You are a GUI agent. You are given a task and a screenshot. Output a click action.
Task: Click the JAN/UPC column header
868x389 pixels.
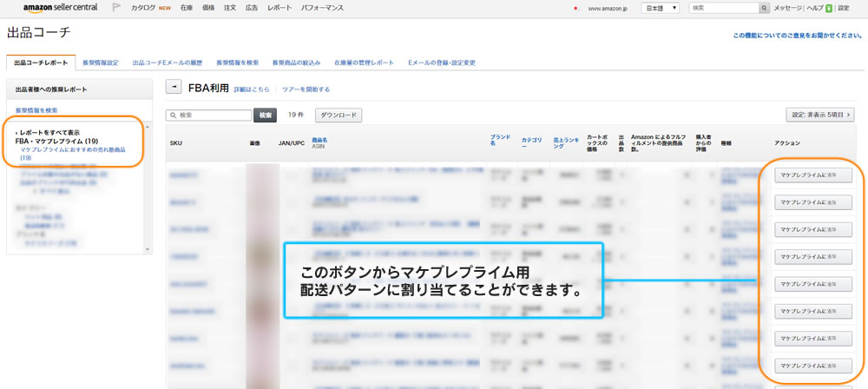click(291, 143)
